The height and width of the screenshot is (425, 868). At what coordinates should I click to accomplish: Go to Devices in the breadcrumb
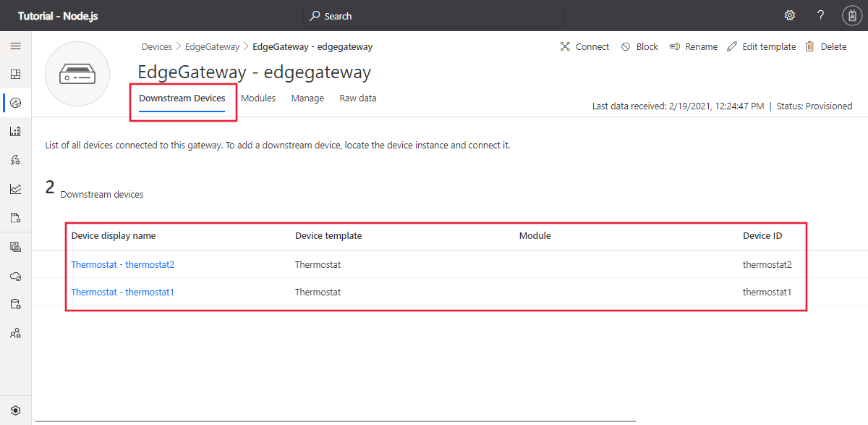click(x=156, y=46)
